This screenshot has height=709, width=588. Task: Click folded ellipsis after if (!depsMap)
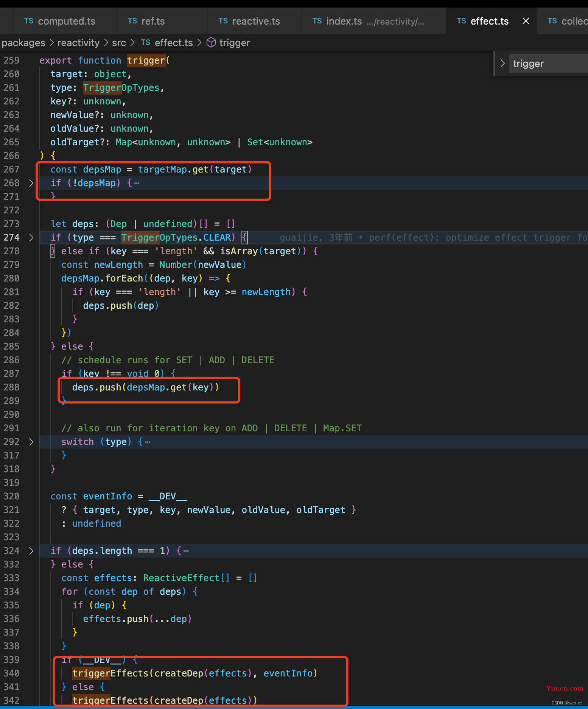137,183
